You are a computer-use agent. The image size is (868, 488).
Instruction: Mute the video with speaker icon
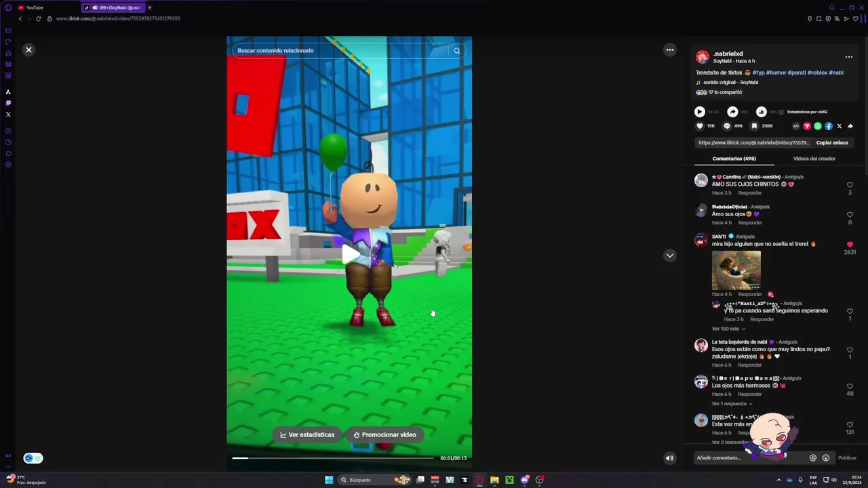pos(669,457)
